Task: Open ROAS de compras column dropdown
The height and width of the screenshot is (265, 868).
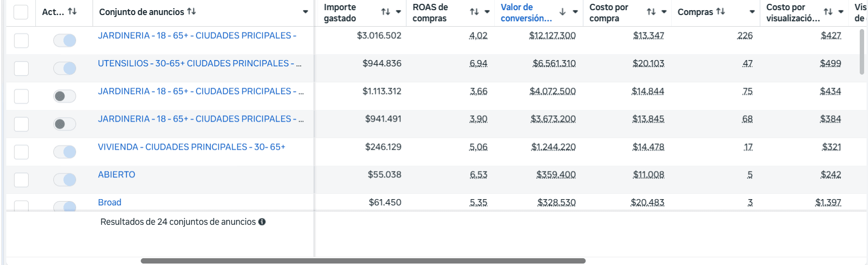Action: point(487,12)
